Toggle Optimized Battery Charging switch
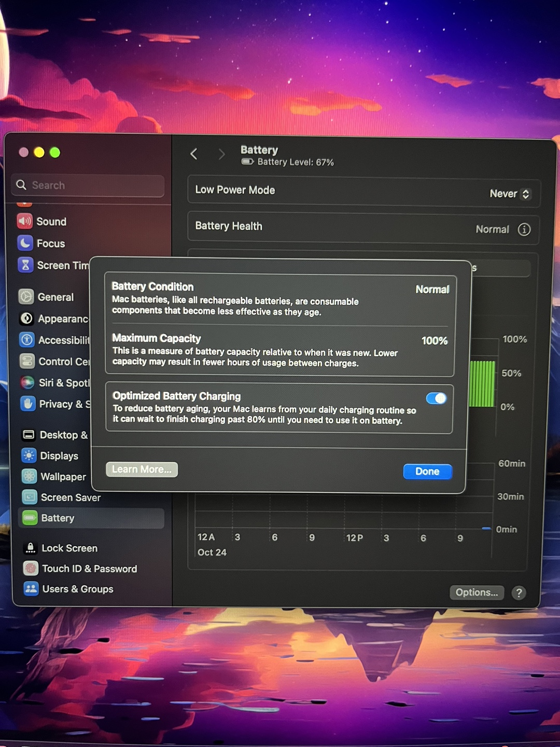The height and width of the screenshot is (747, 560). (436, 398)
